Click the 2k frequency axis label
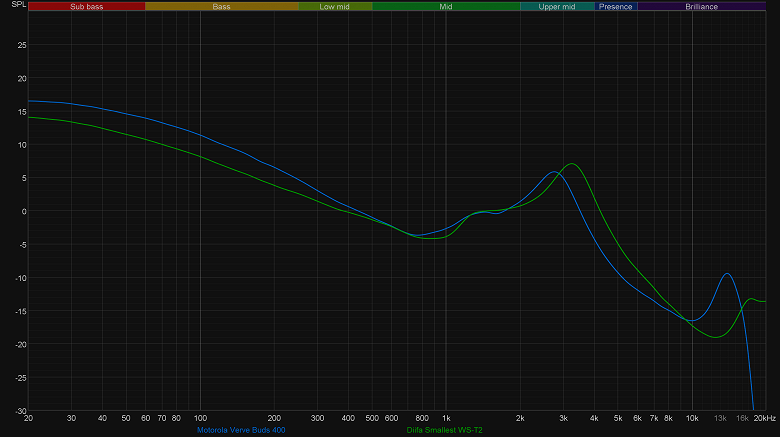Screen dimensions: 780x437 [520, 419]
